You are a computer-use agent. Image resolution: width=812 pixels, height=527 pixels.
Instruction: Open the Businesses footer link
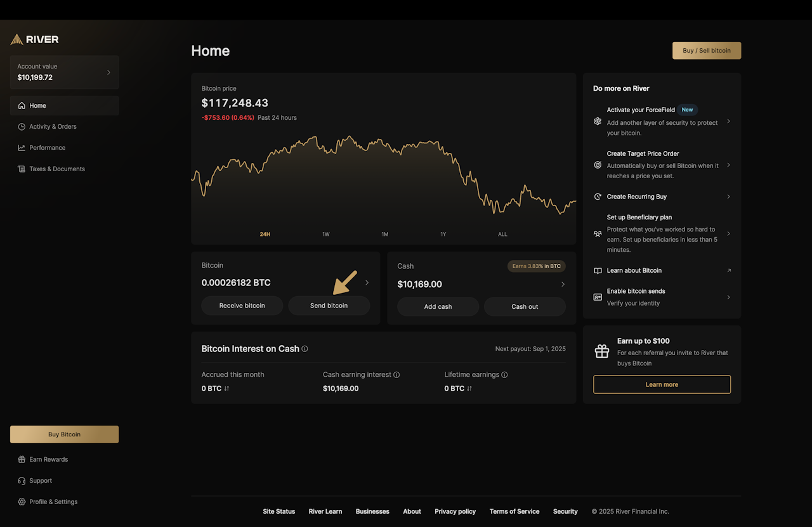372,512
